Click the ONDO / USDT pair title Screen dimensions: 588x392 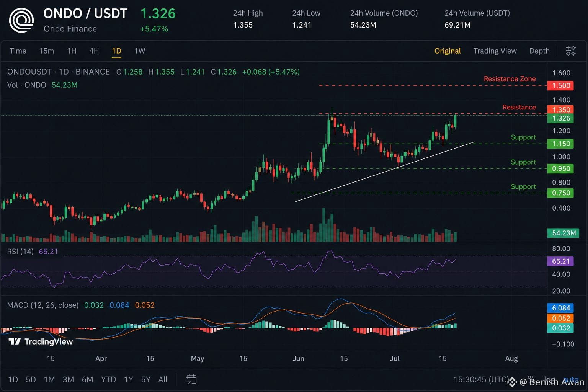tap(85, 14)
